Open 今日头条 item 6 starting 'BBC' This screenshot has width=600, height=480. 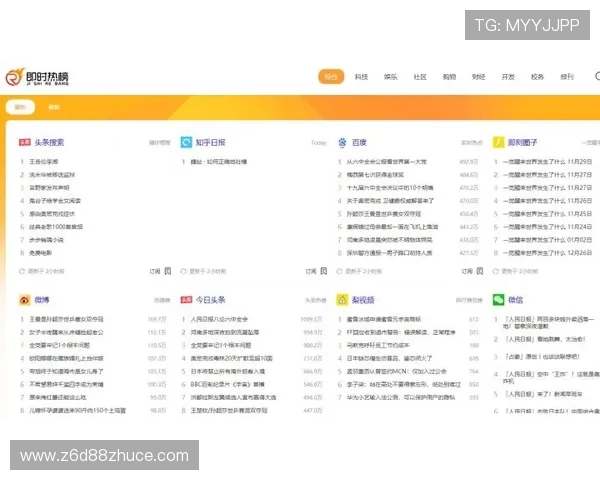(228, 384)
